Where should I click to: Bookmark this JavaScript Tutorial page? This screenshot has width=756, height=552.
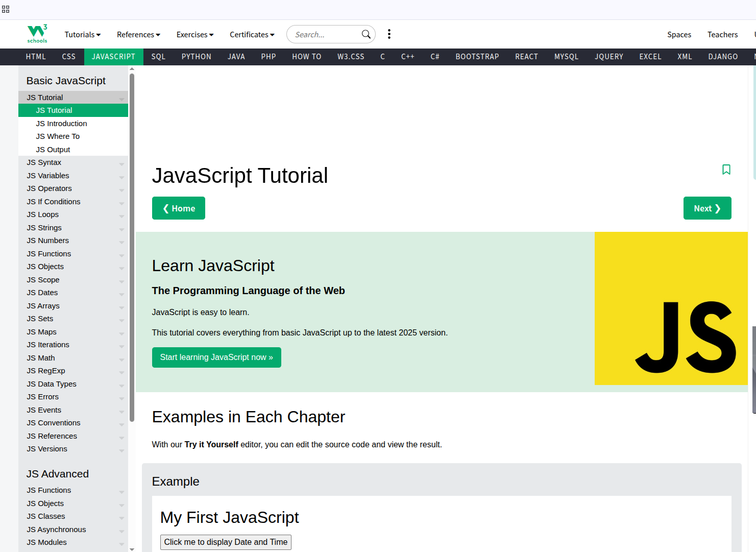pyautogui.click(x=726, y=170)
